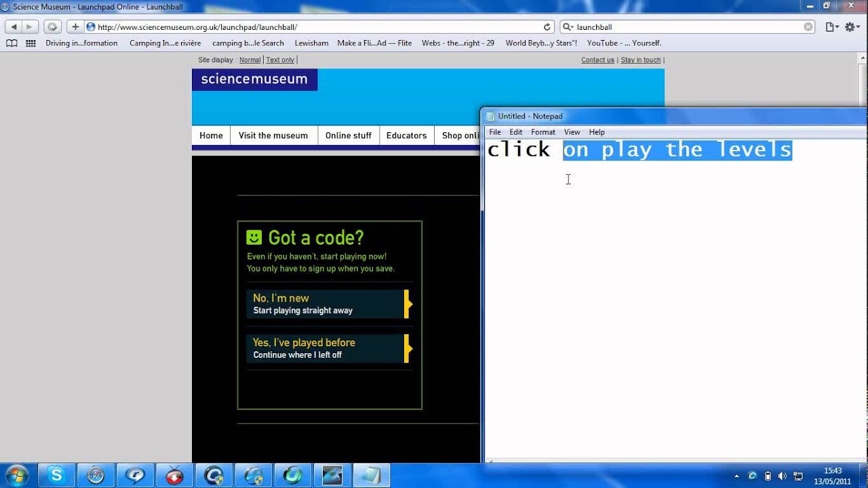The image size is (868, 488).
Task: Switch to Notepad in the taskbar
Action: coord(372,476)
